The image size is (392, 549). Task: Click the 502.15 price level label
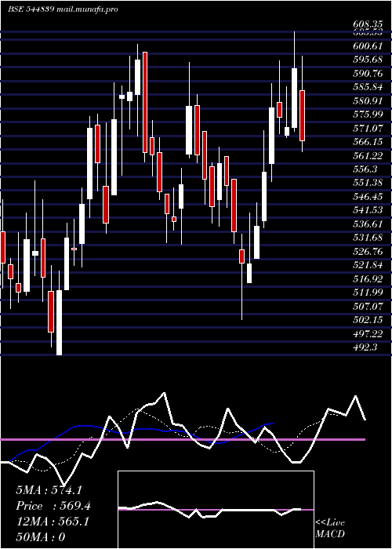368,320
